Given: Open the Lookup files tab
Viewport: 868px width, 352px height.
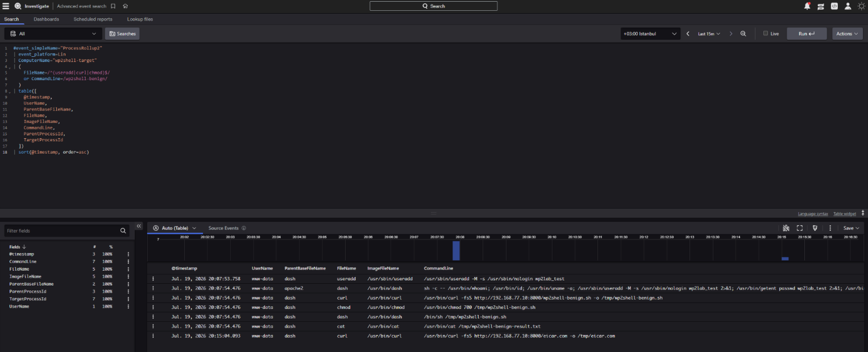Looking at the screenshot, I should 140,19.
